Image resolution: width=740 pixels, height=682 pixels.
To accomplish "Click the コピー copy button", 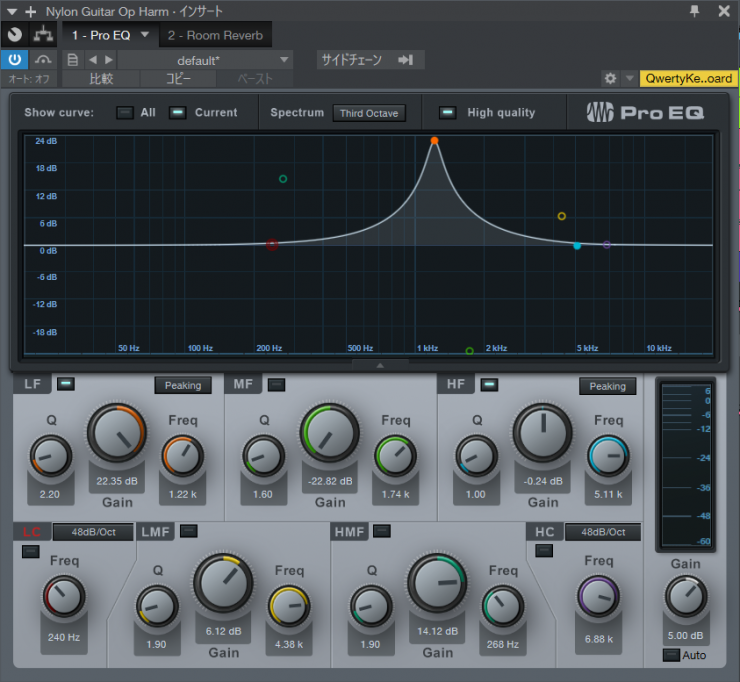I will tap(178, 79).
